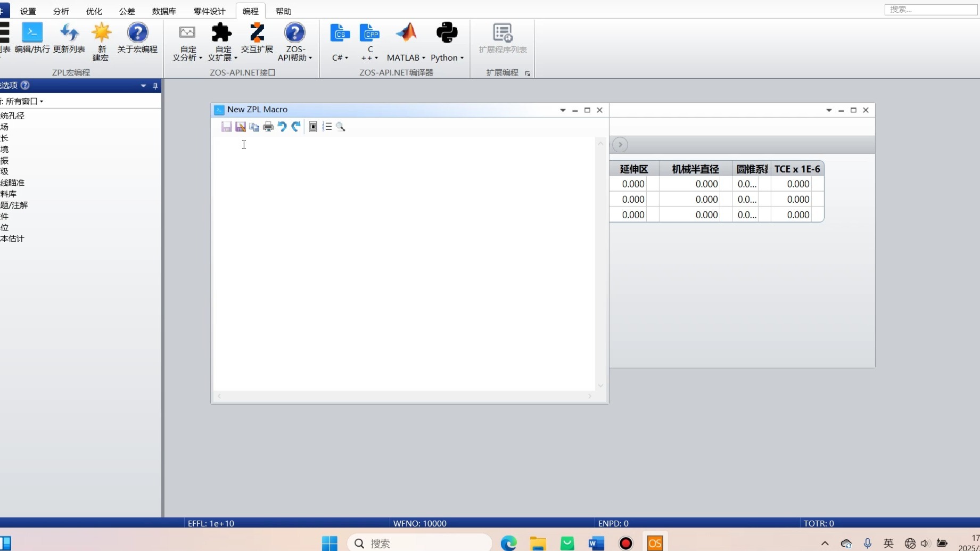This screenshot has height=551, width=980.
Task: Select the 线瞄准 tree item
Action: [x=13, y=183]
